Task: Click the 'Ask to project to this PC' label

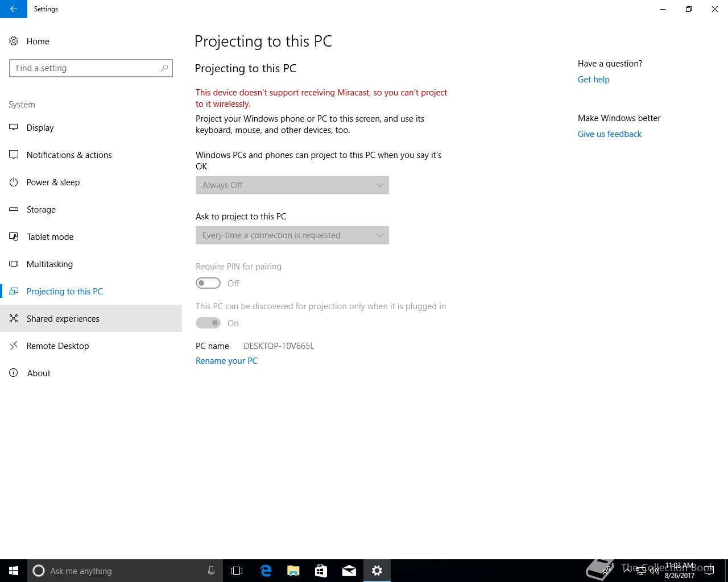Action: (241, 217)
